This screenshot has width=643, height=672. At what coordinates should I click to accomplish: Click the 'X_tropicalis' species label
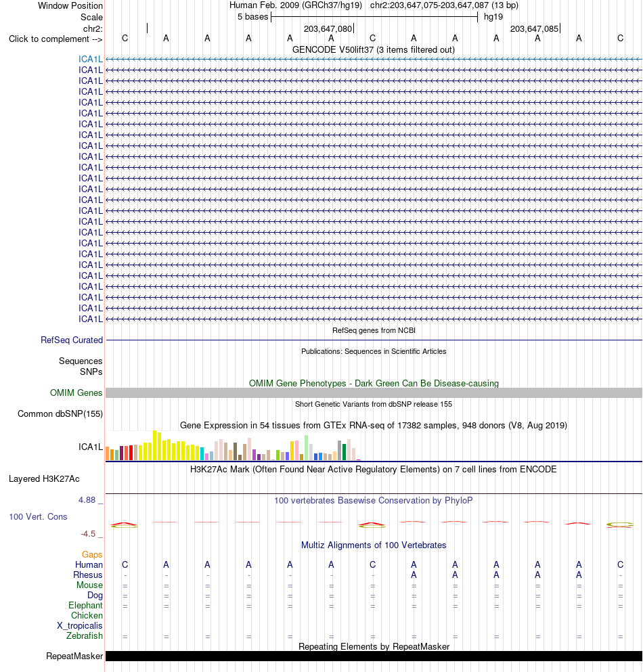pos(80,626)
